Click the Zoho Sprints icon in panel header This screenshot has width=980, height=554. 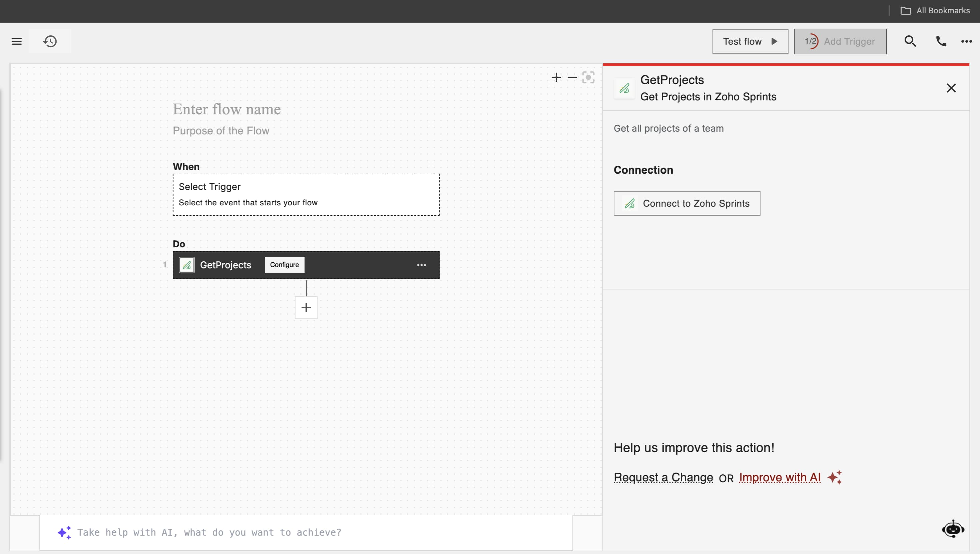(x=624, y=89)
